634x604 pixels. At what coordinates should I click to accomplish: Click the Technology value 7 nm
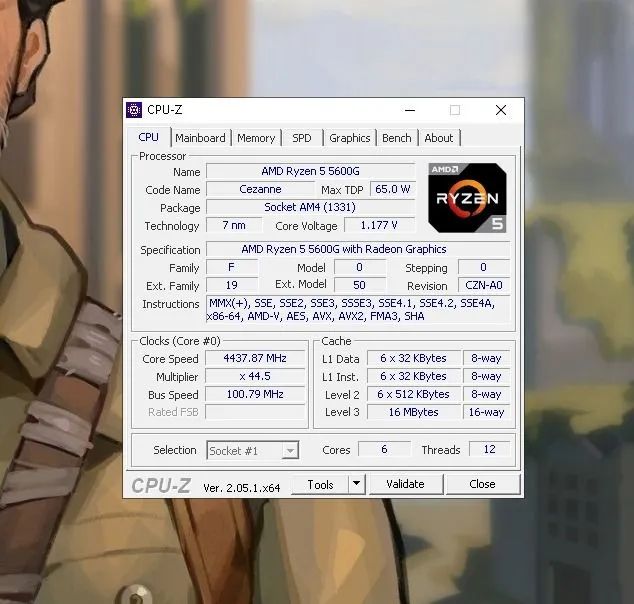pyautogui.click(x=234, y=225)
